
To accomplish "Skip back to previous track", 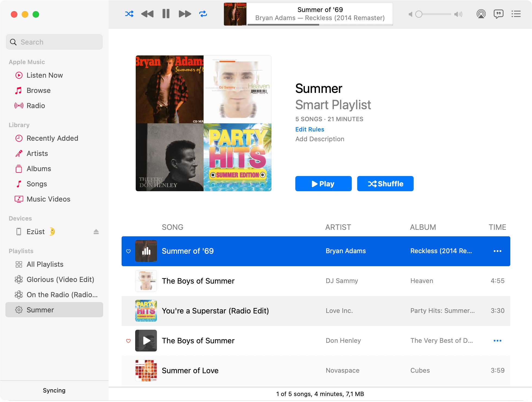I will [x=147, y=14].
